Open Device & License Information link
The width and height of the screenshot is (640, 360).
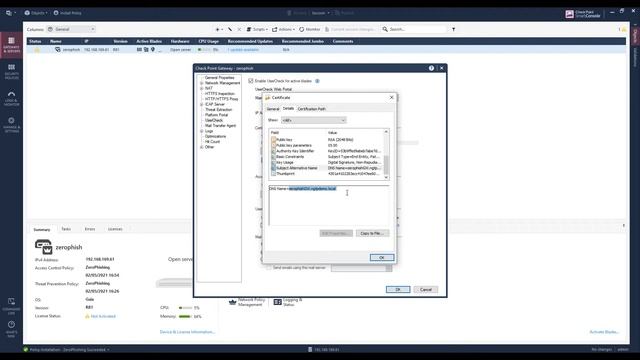187,332
